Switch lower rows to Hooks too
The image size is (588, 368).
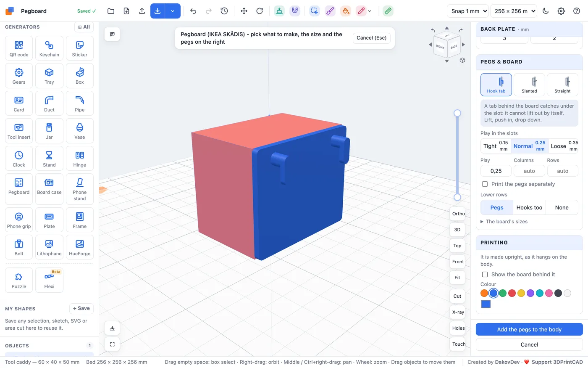pos(529,207)
